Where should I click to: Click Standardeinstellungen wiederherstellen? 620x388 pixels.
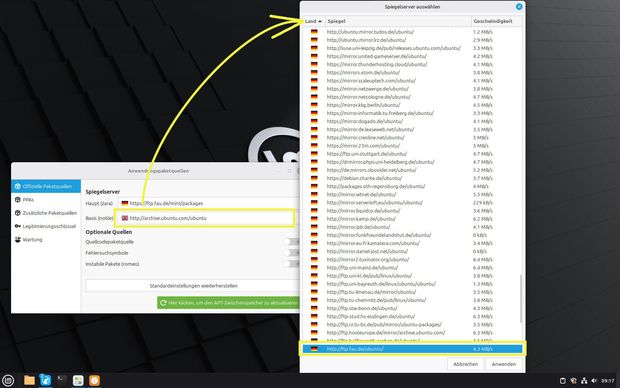click(x=193, y=286)
